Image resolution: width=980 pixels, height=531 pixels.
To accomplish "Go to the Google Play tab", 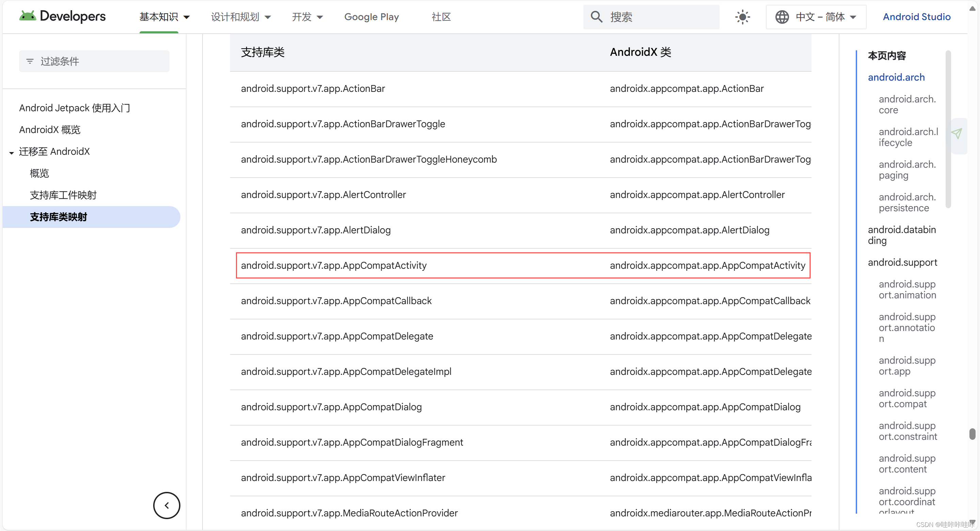I will [371, 17].
